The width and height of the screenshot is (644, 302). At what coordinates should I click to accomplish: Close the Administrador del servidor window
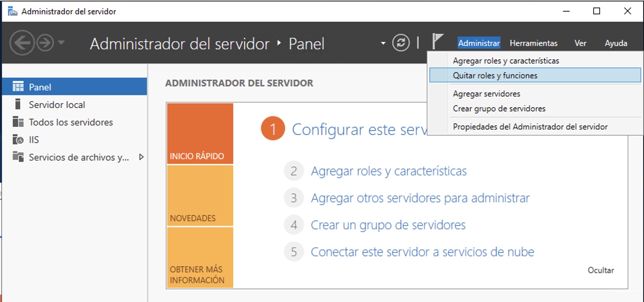tap(627, 11)
